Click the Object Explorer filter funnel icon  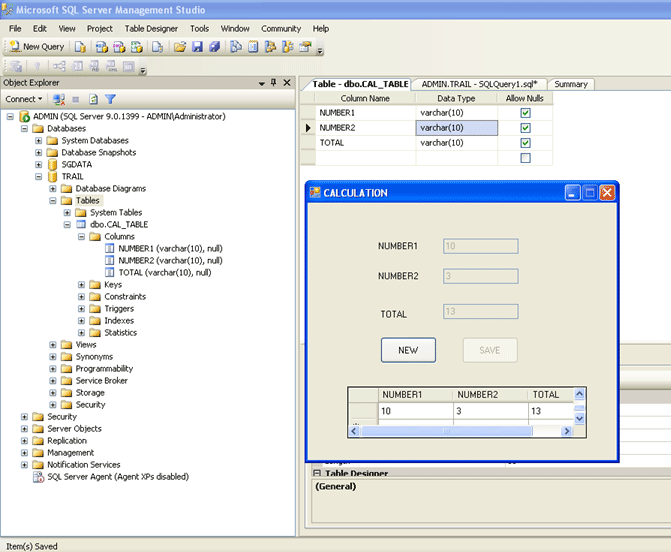click(x=110, y=99)
